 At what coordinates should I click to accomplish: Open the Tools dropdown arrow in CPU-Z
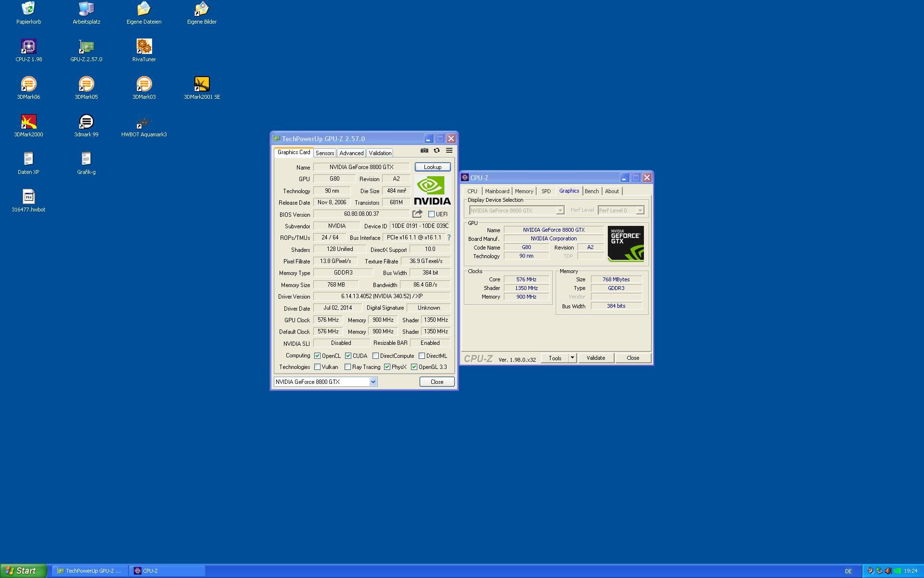point(572,358)
